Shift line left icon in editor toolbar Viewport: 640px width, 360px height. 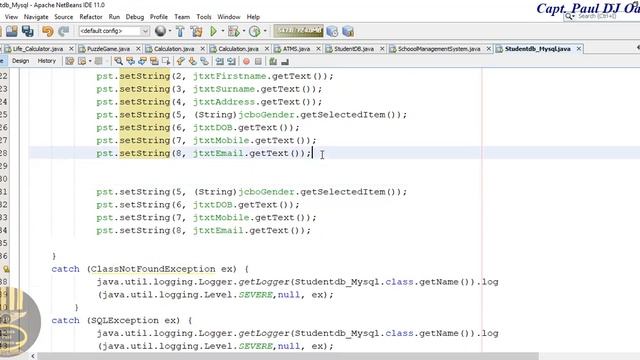(x=220, y=61)
